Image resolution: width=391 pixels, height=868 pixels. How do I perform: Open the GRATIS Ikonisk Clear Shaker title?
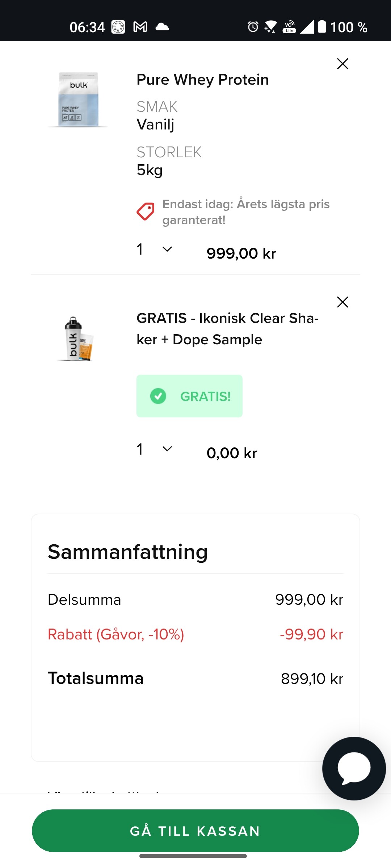coord(227,329)
